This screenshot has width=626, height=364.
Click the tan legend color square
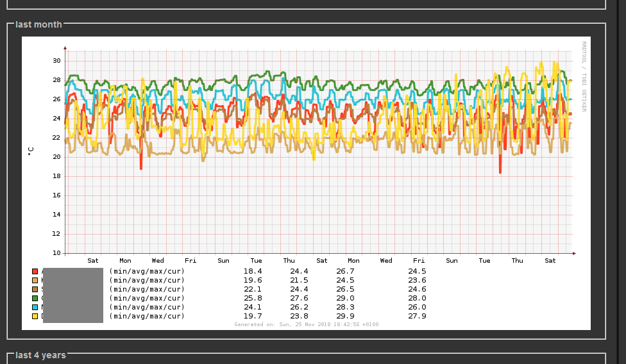(x=35, y=280)
